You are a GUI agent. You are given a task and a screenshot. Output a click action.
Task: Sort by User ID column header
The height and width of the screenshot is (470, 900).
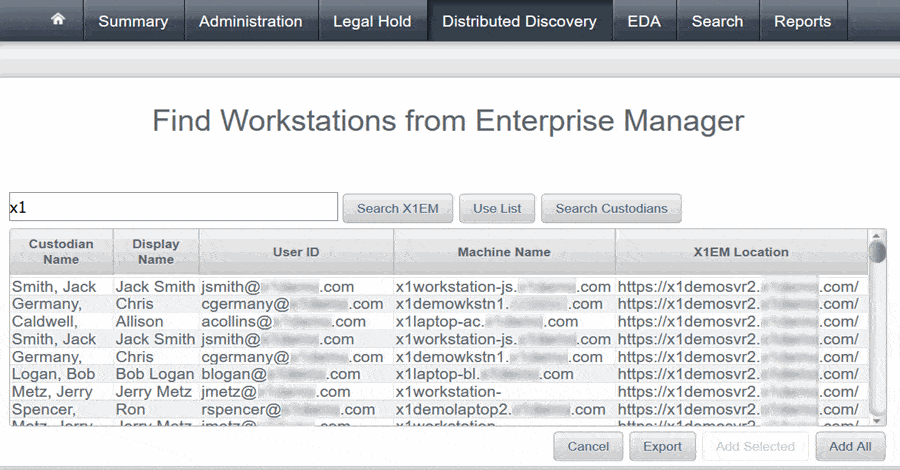point(296,251)
